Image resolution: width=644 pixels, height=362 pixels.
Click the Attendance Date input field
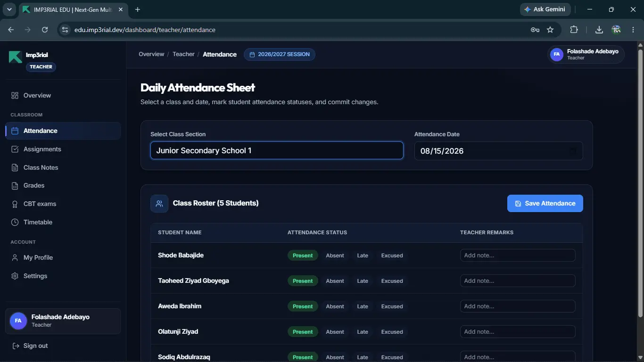pyautogui.click(x=499, y=151)
